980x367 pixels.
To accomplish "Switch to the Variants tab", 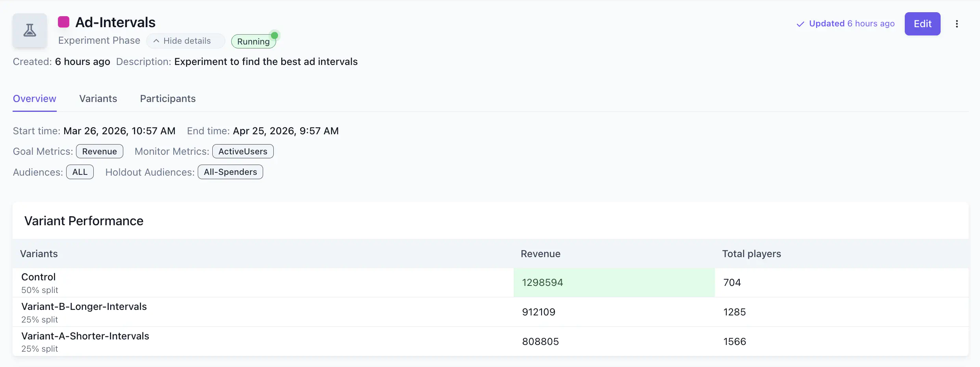I will (x=98, y=98).
